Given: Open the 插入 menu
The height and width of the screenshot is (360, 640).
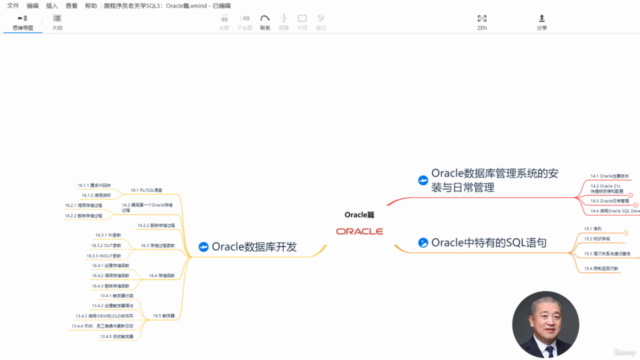Looking at the screenshot, I should click(52, 6).
